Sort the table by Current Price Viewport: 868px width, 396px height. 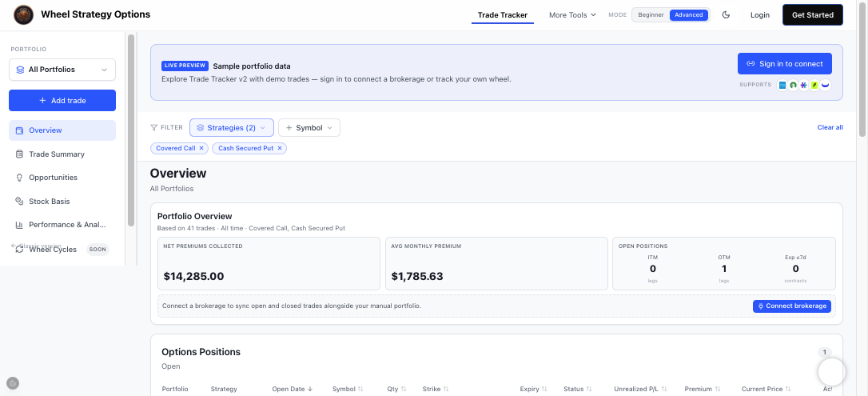(788, 390)
